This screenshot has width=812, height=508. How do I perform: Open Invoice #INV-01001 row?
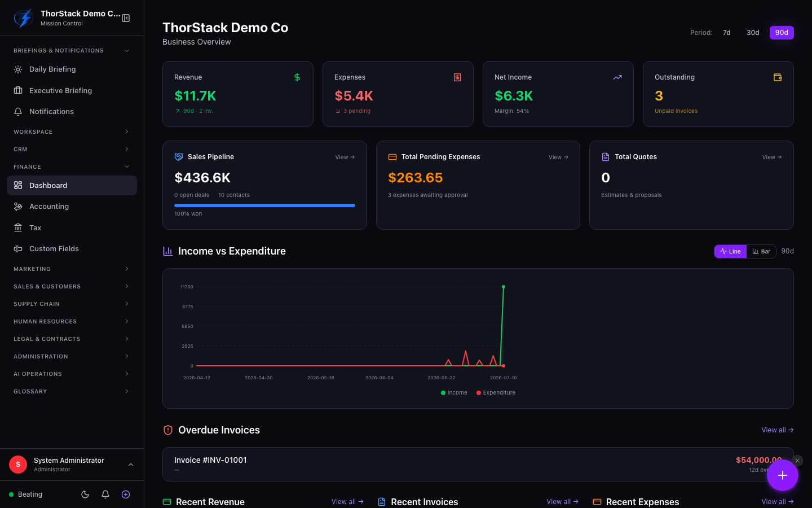click(x=478, y=465)
